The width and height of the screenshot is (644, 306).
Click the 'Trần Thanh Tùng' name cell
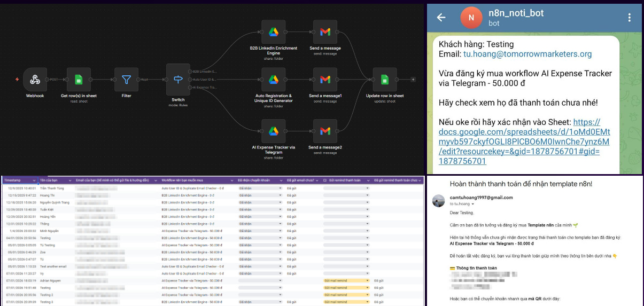tap(52, 188)
